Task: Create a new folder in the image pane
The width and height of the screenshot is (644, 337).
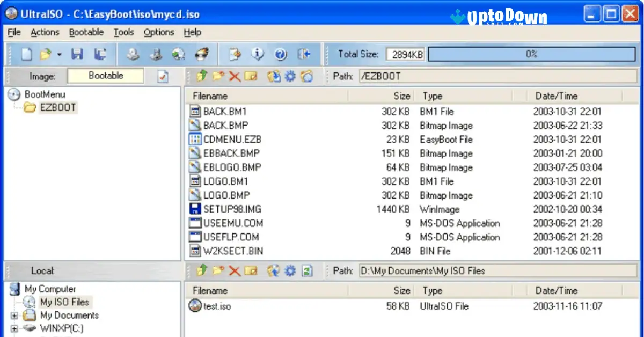Action: (x=217, y=76)
